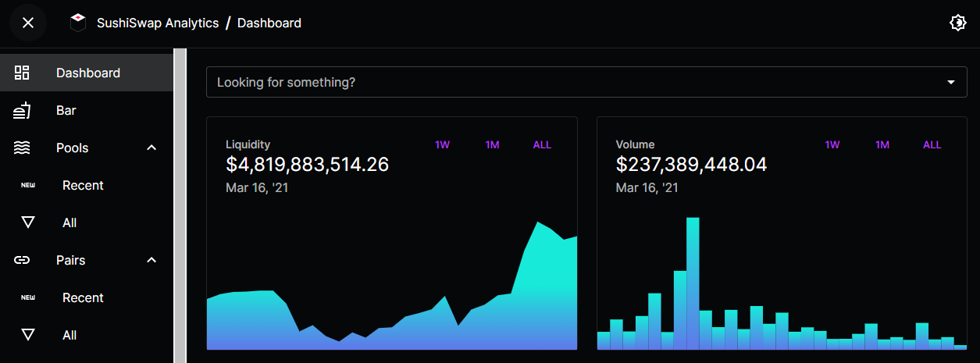
Task: Open the 'Looking for something?' dropdown arrow
Action: tap(951, 82)
